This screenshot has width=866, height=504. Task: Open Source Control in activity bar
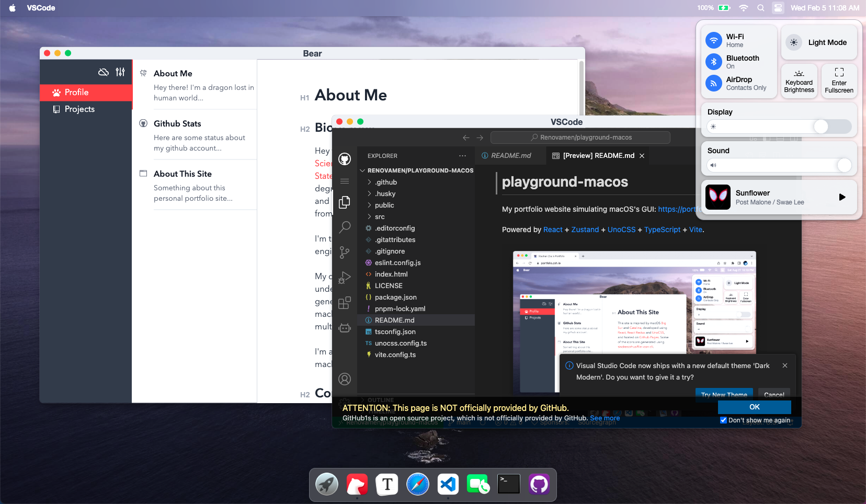click(x=345, y=253)
